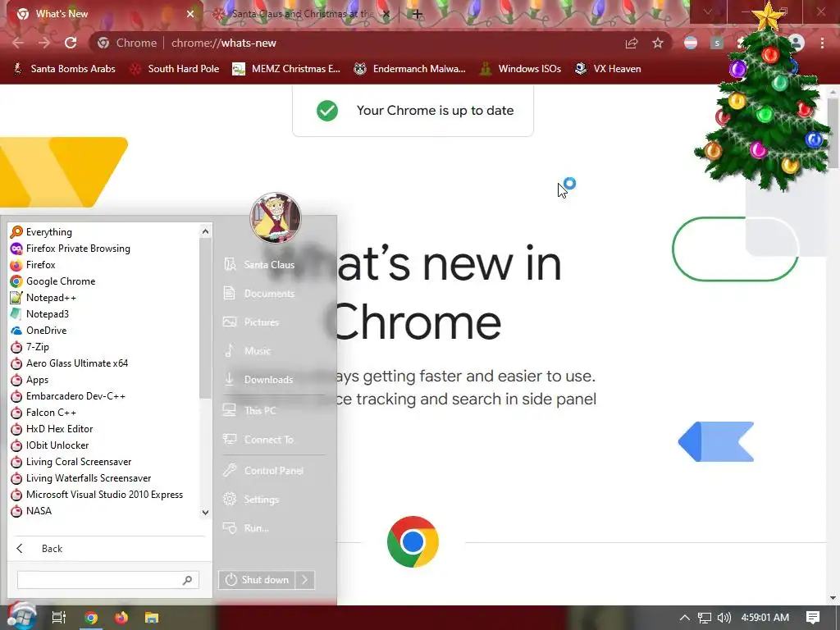Screen dimensions: 840x630
Task: Open Task View on the taskbar
Action: [59, 618]
